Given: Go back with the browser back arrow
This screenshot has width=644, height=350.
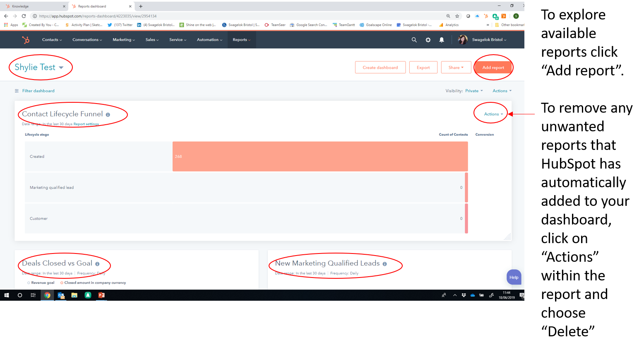Looking at the screenshot, I should click(6, 16).
